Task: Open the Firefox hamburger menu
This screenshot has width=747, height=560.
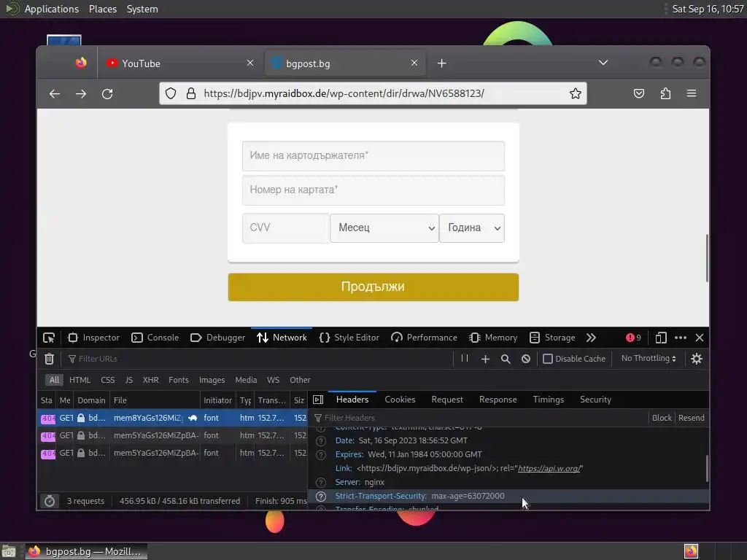Action: (x=692, y=93)
